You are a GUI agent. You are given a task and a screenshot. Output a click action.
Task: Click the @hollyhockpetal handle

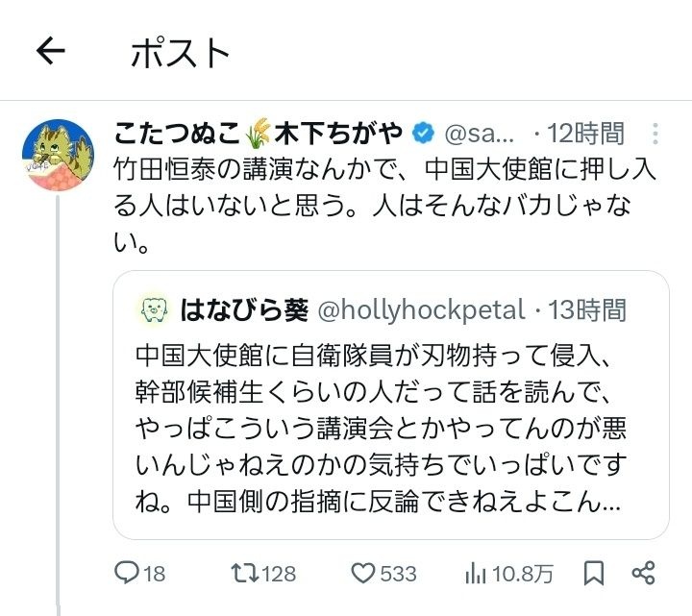pos(421,309)
